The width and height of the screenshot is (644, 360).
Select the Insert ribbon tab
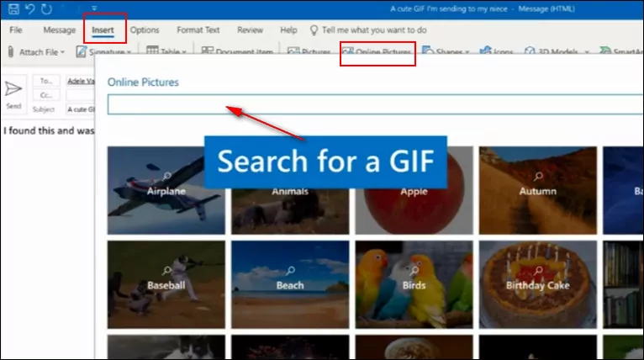pos(103,30)
